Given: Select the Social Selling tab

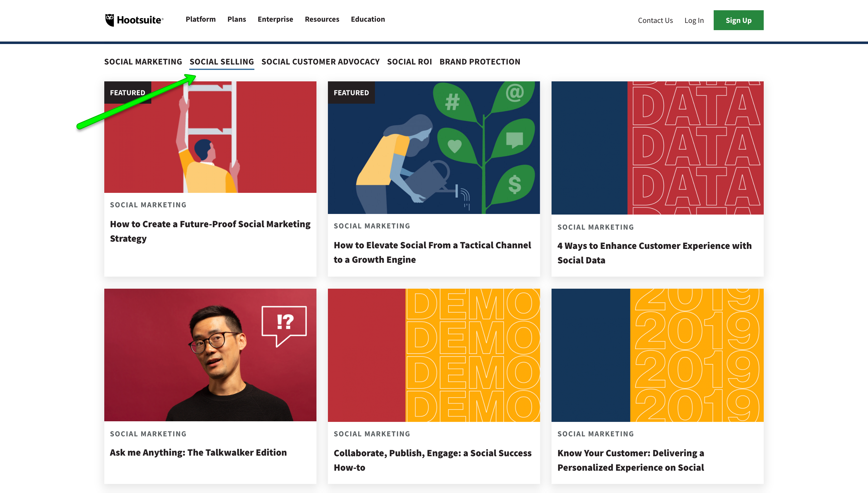Looking at the screenshot, I should (222, 61).
